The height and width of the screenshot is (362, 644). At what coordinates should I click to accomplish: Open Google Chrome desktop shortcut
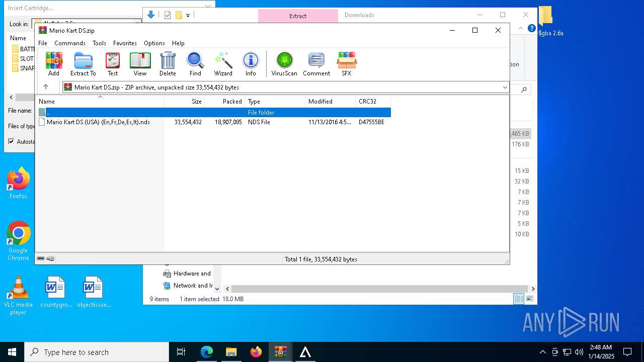click(19, 241)
